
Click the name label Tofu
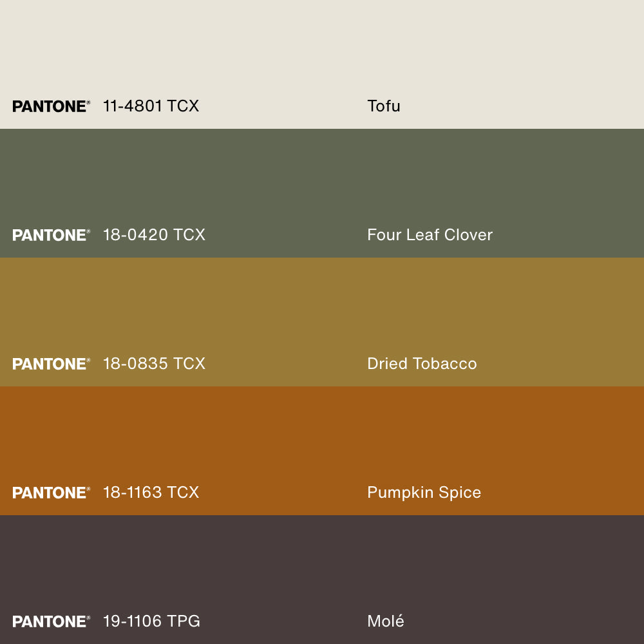click(384, 106)
